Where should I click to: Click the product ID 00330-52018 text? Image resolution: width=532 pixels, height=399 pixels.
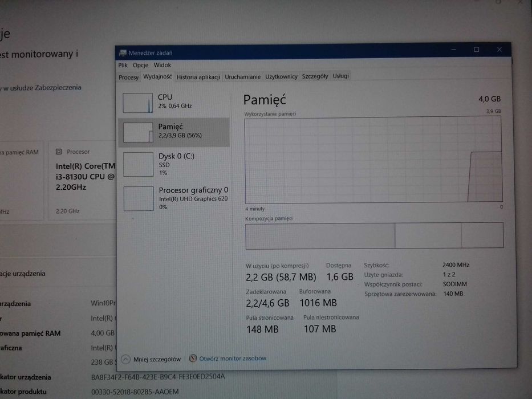point(135,392)
